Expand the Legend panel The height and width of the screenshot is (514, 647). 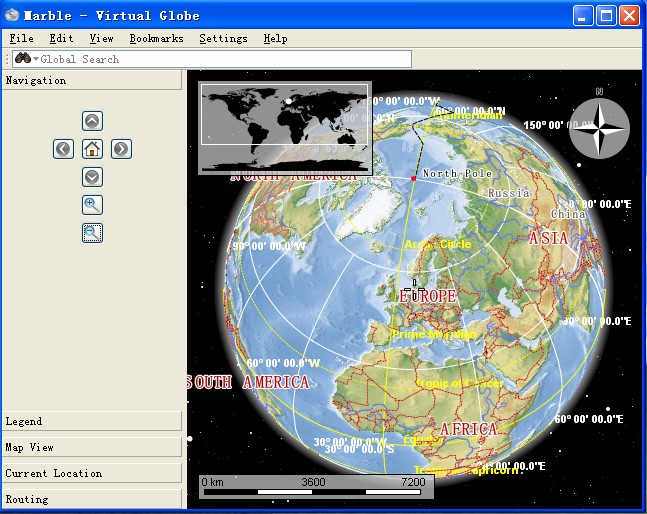[92, 421]
